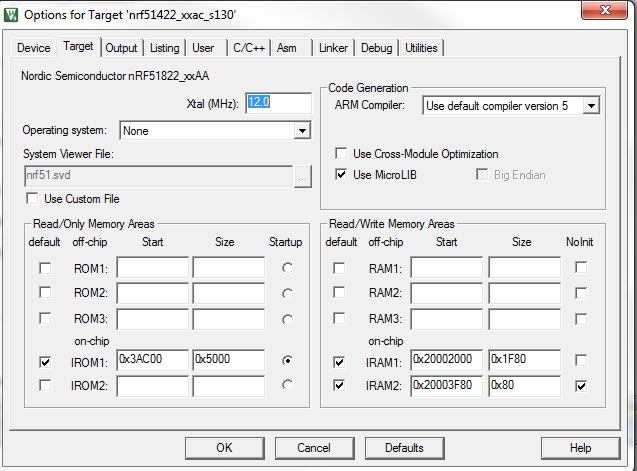Click the RAM1 Size field

tap(524, 267)
